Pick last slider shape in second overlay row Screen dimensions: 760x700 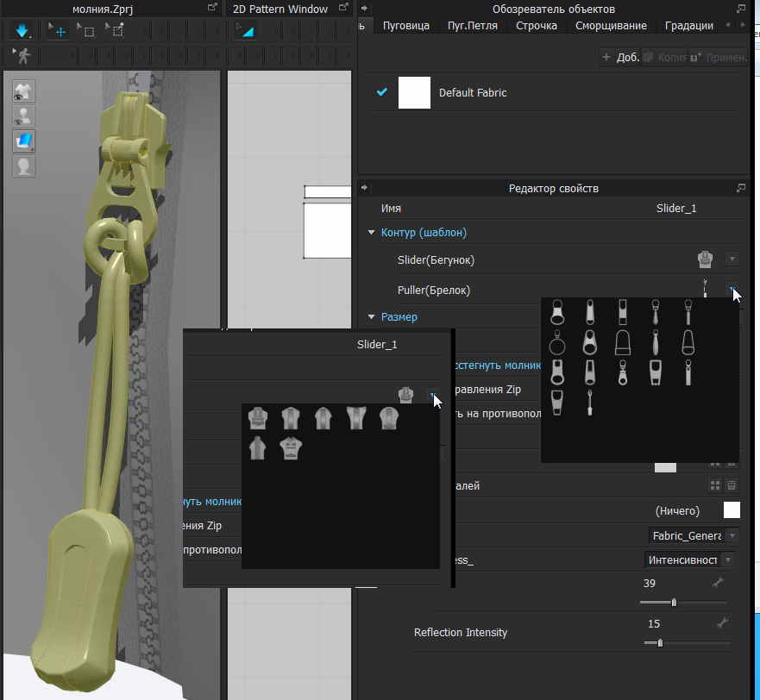tap(291, 448)
